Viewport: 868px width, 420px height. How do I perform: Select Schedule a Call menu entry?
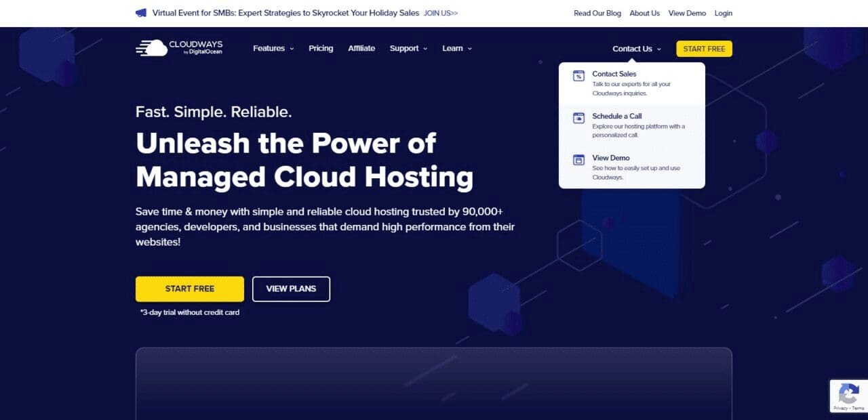click(x=632, y=125)
